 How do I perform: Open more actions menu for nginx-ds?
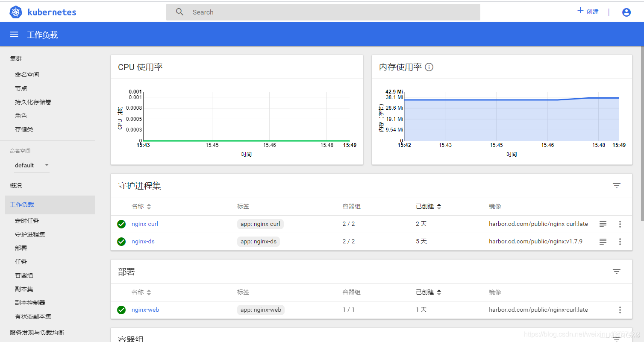pos(620,242)
